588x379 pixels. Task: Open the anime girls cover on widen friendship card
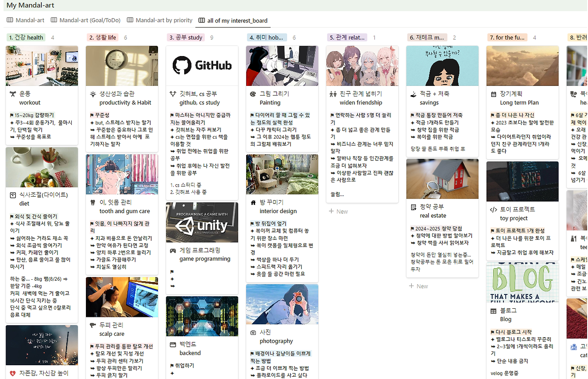click(x=362, y=66)
